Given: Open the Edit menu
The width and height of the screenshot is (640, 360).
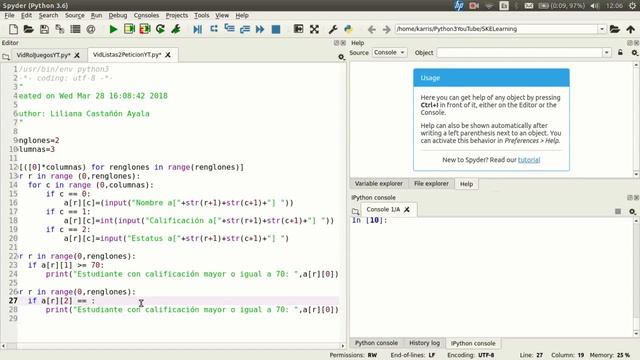Looking at the screenshot, I should click(26, 15).
